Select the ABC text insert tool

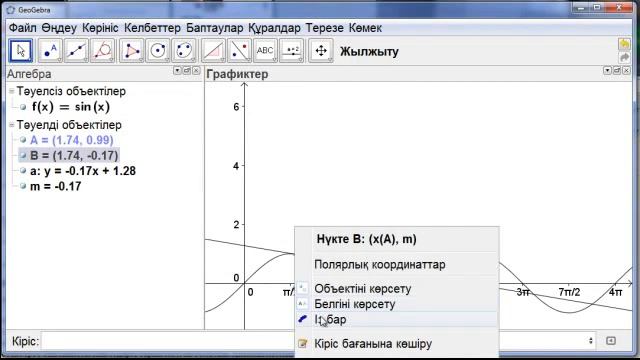[x=265, y=51]
